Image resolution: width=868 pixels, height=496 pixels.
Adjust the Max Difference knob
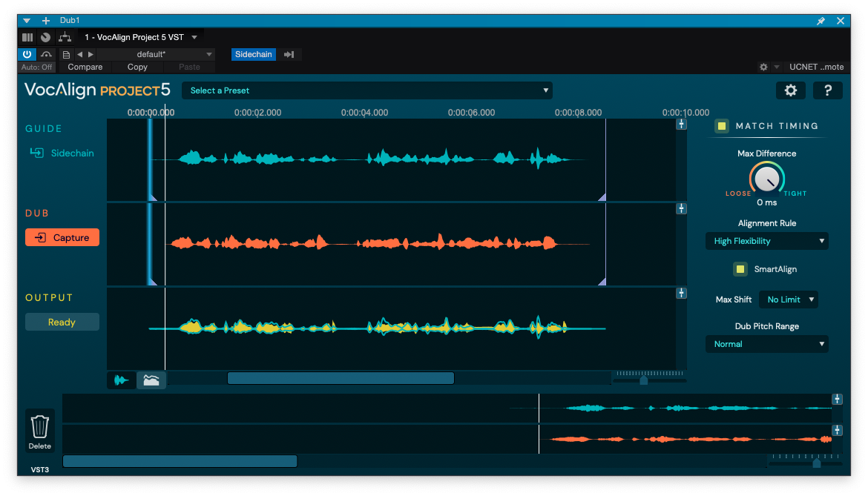766,179
